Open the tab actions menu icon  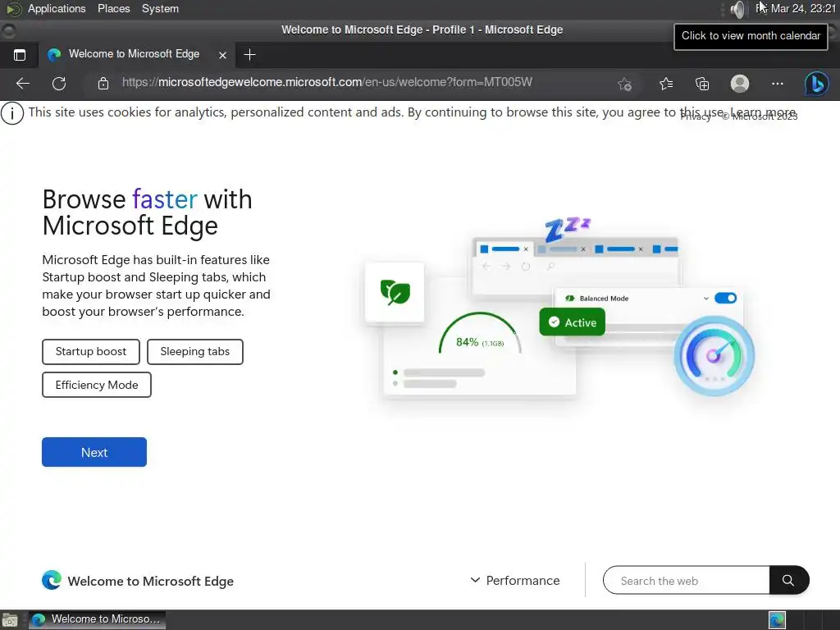pos(20,55)
